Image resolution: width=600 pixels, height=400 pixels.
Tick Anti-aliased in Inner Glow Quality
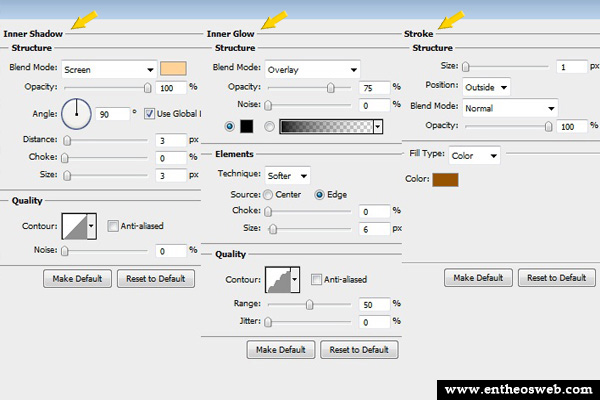317,279
